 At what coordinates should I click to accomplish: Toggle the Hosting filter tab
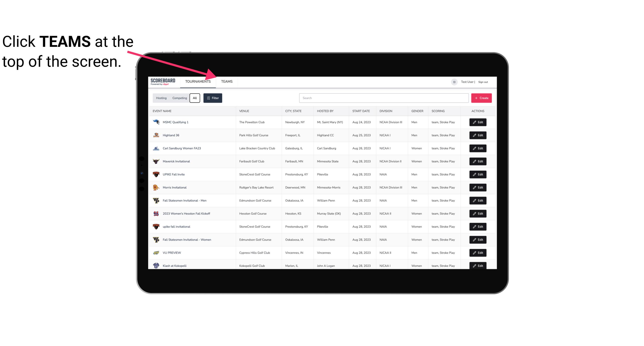click(161, 98)
